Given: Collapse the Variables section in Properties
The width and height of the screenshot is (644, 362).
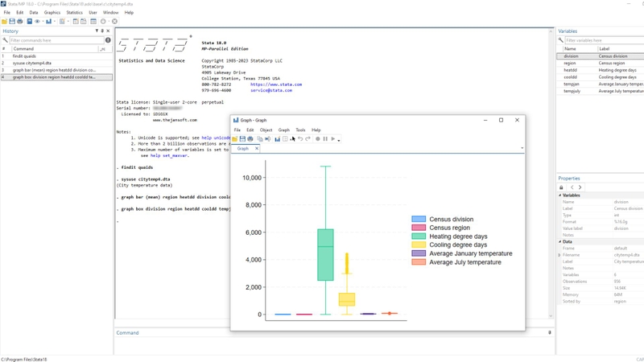Looking at the screenshot, I should point(559,195).
